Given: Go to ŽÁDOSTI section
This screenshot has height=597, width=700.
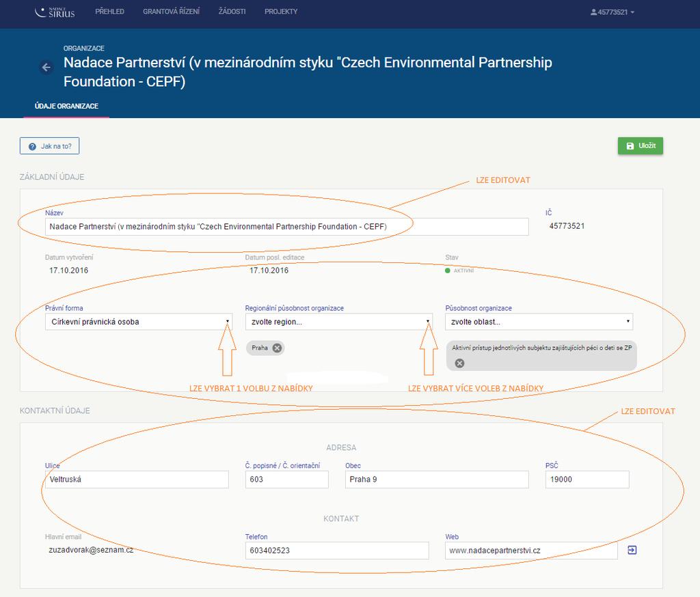Looking at the screenshot, I should pos(232,12).
